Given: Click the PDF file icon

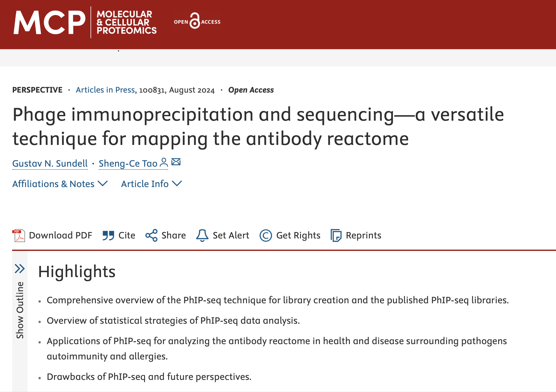Looking at the screenshot, I should (19, 236).
